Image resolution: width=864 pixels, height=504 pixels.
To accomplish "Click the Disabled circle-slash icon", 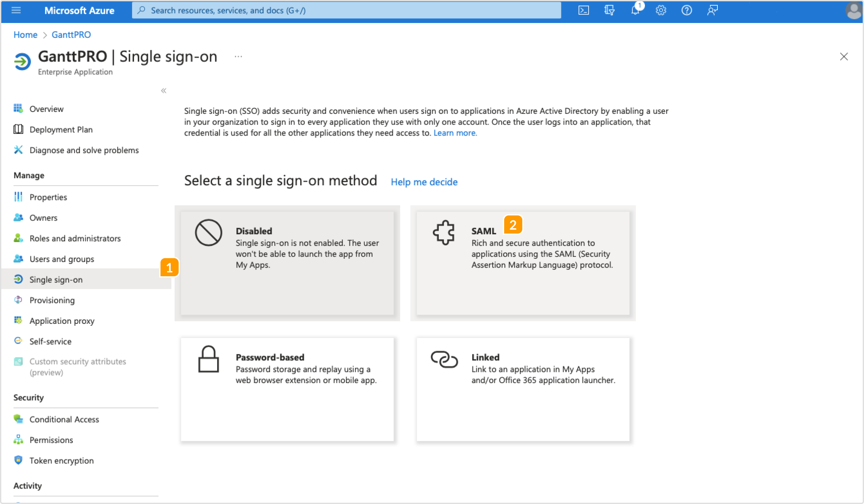I will tap(208, 233).
